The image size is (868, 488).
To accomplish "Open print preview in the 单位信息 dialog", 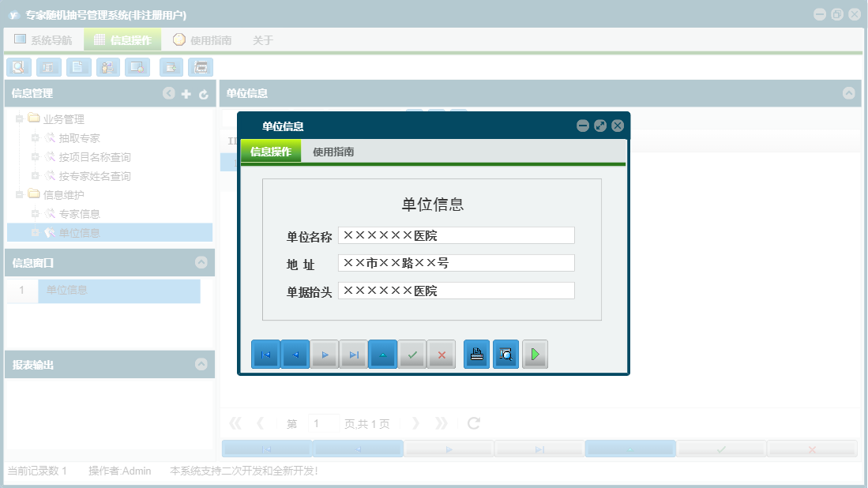I will tap(505, 354).
